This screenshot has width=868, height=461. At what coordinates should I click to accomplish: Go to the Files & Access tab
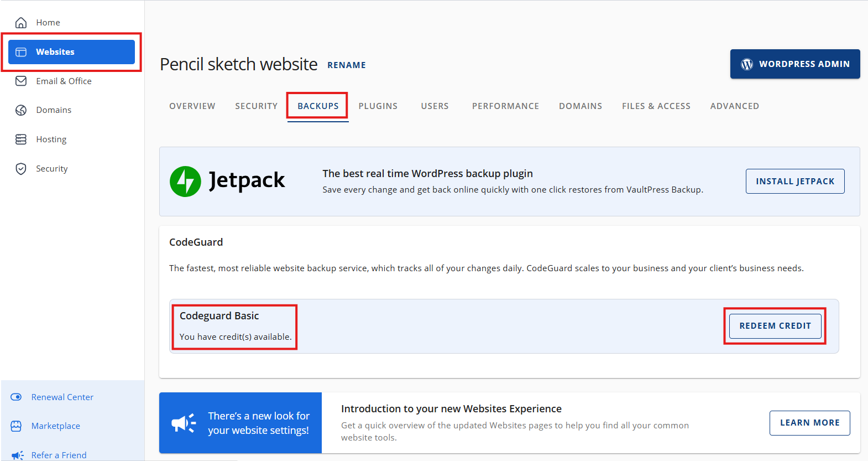coord(656,106)
